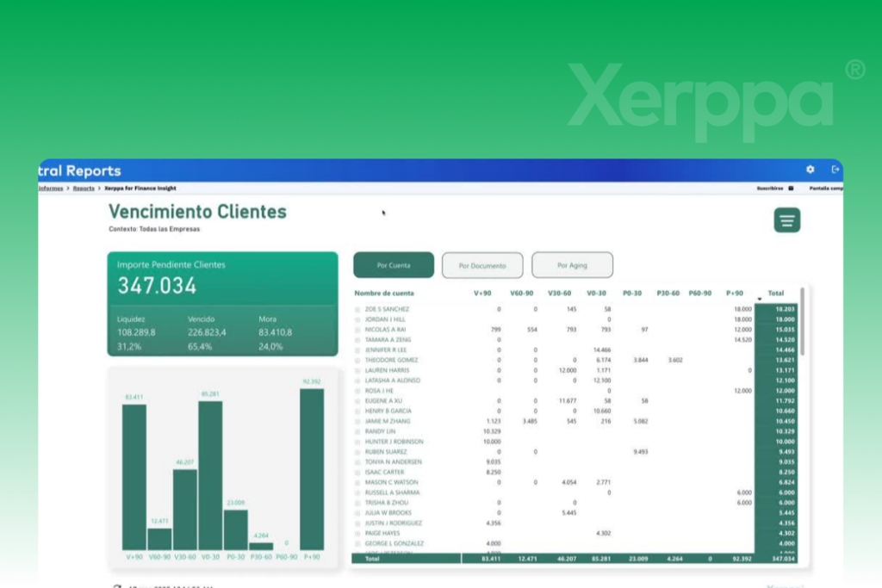Select the ISAAC CARTER account name

click(384, 472)
